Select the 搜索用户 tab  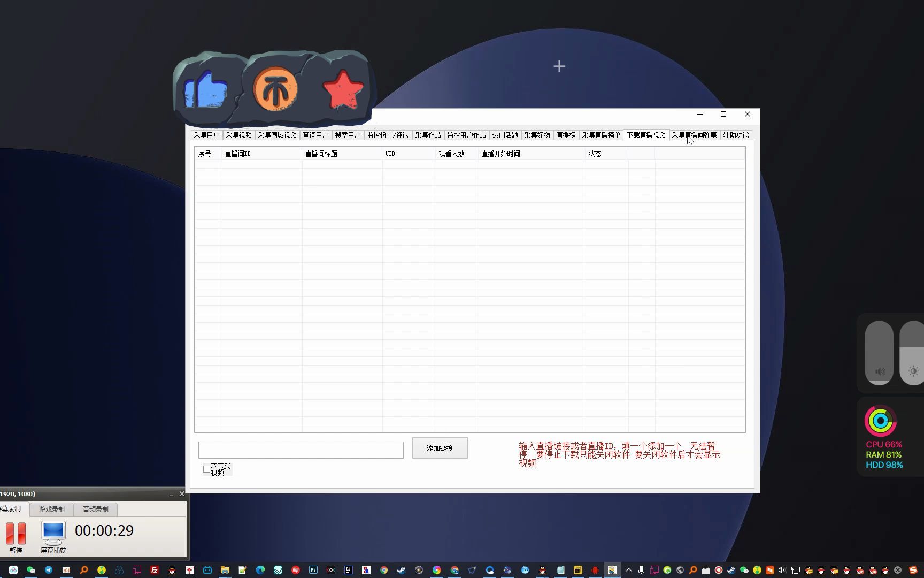tap(348, 135)
